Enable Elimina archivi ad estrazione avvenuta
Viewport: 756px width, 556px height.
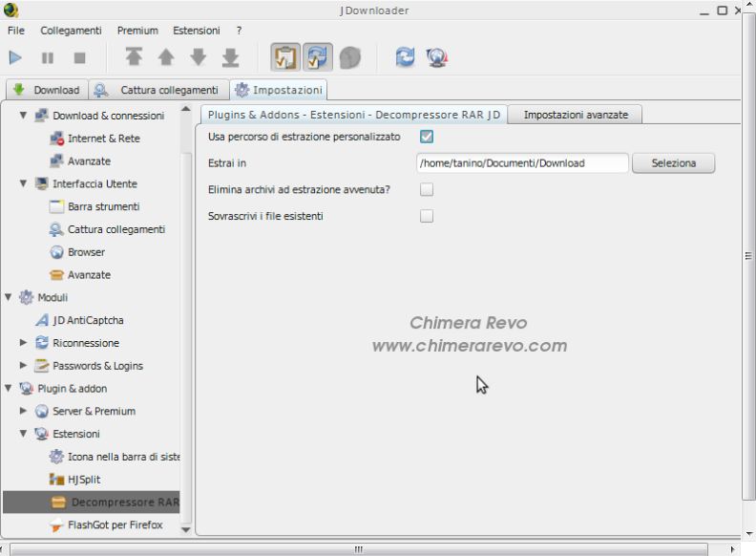tap(427, 190)
